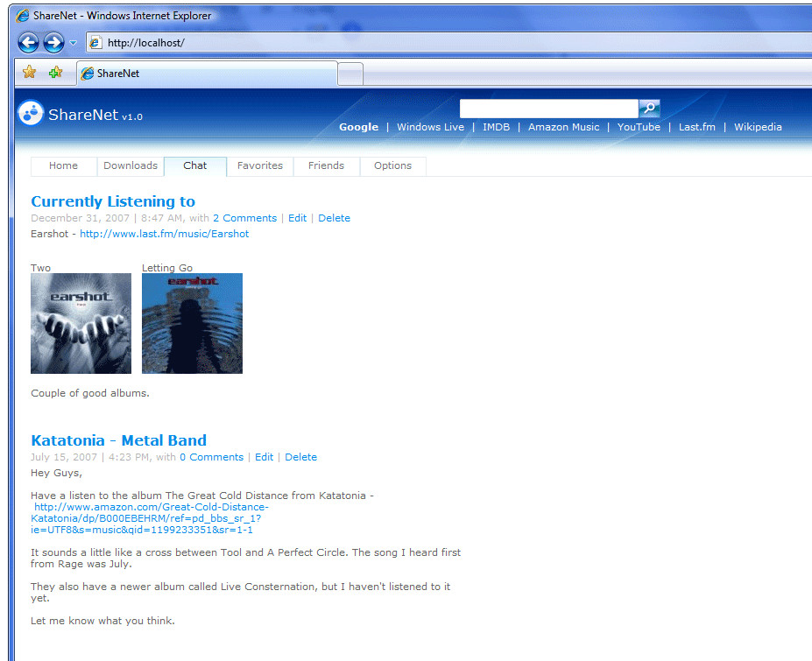Select the Chat tab
This screenshot has height=661, width=812.
click(x=195, y=166)
